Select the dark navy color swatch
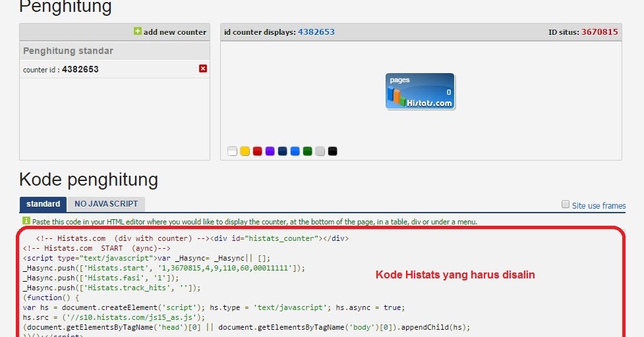Viewport: 644px width, 337px height. click(283, 151)
